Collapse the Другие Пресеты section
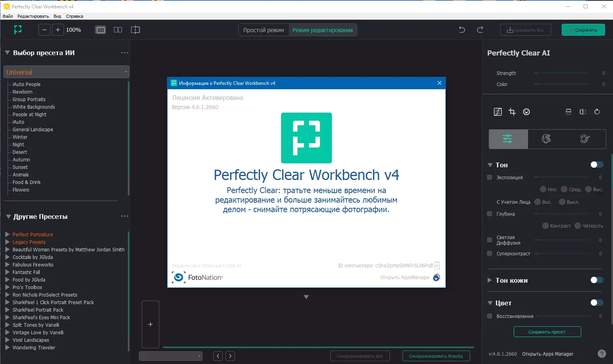The height and width of the screenshot is (364, 613). tap(8, 216)
